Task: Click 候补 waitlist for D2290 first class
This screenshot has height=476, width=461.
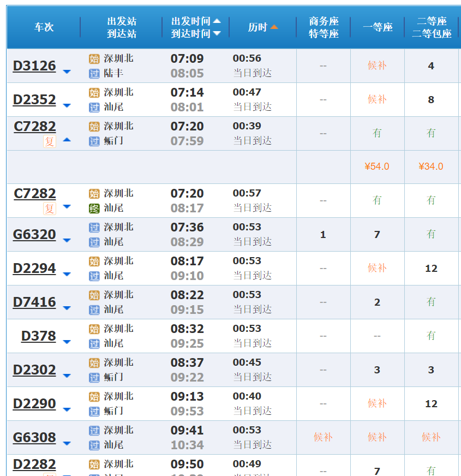Action: pos(377,403)
